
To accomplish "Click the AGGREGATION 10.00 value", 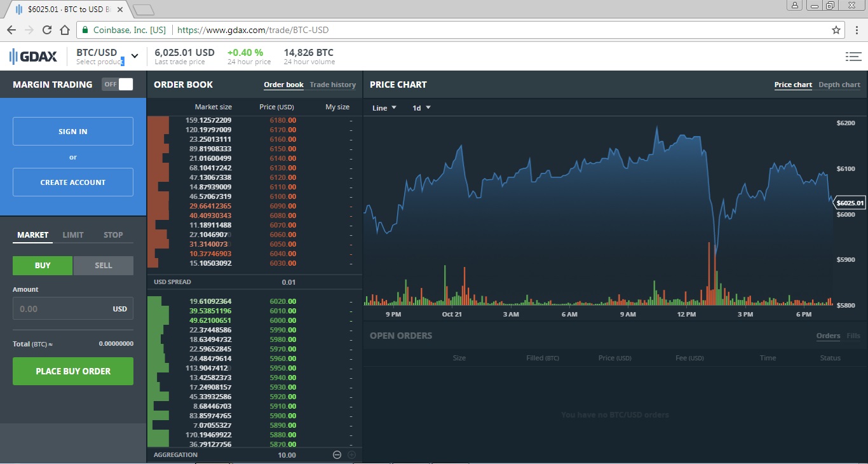I will click(x=287, y=455).
